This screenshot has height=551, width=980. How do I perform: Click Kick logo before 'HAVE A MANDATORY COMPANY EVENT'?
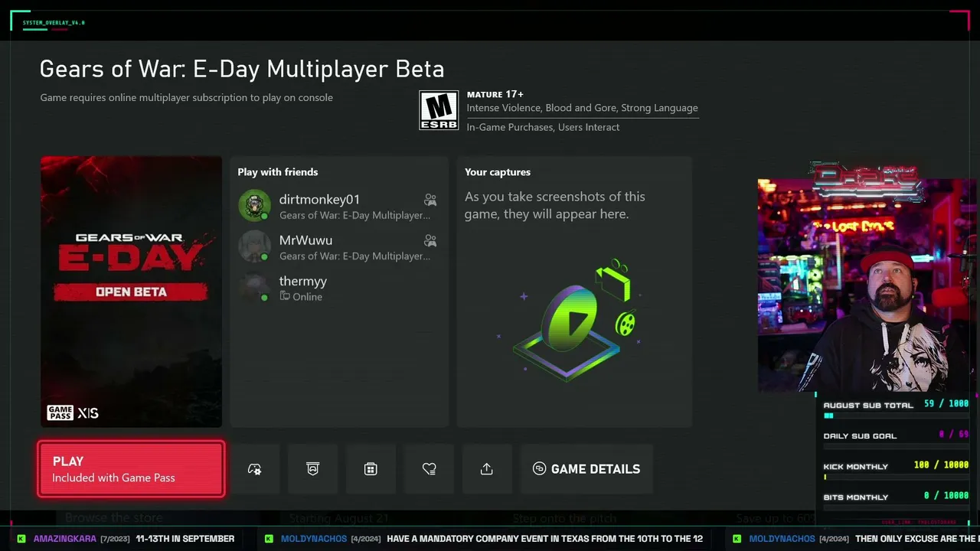coord(269,539)
